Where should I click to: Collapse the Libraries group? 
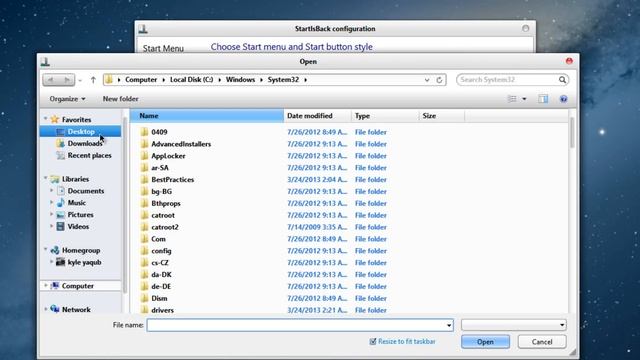45,178
